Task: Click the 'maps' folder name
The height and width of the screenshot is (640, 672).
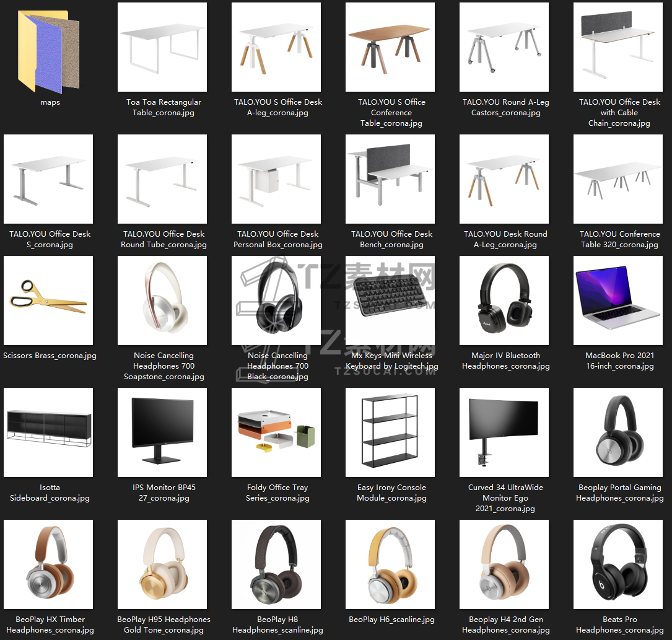Action: pyautogui.click(x=50, y=102)
